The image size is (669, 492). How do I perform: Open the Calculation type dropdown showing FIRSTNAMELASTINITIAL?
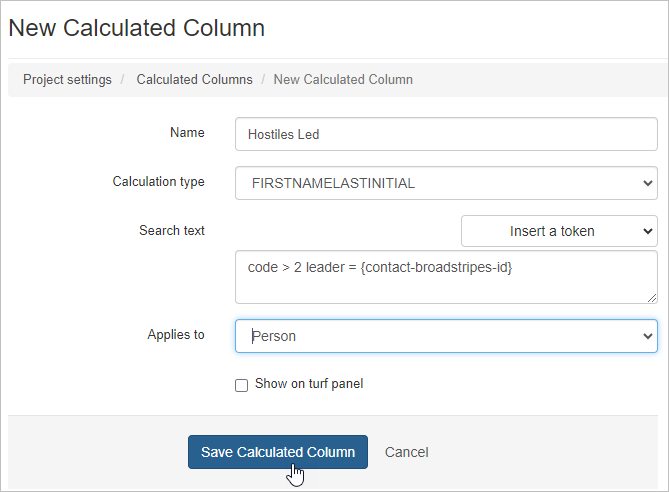click(x=446, y=183)
